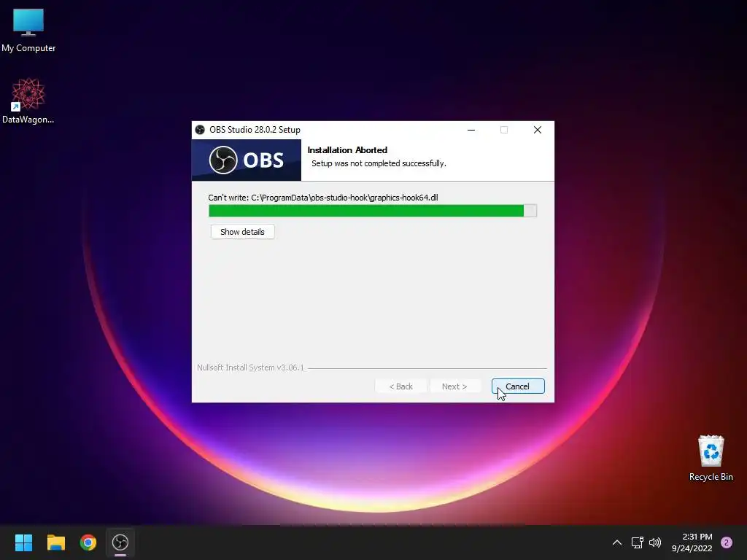Click "Setup was not completed successfully" text

point(379,163)
